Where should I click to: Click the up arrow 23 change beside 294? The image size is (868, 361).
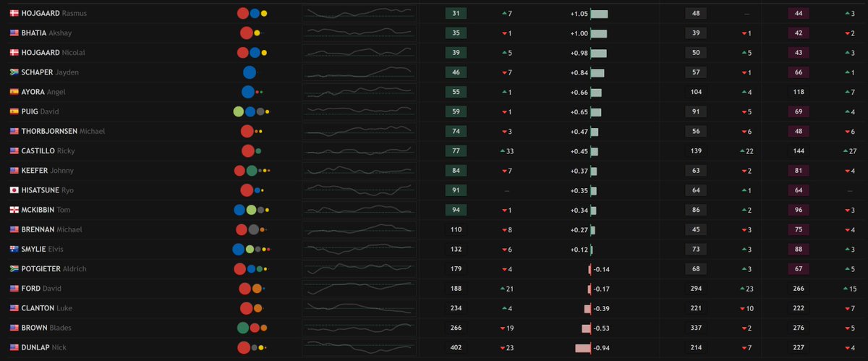tap(746, 289)
